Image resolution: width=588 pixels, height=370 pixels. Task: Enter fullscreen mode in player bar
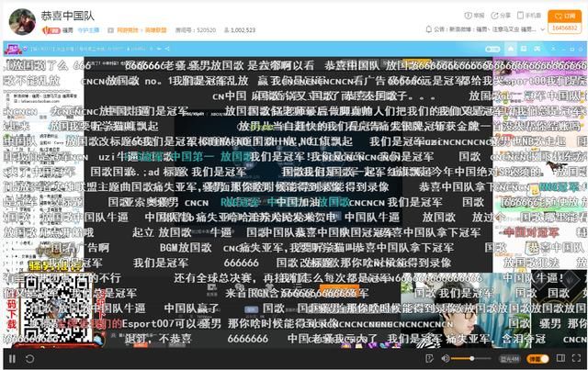577,358
